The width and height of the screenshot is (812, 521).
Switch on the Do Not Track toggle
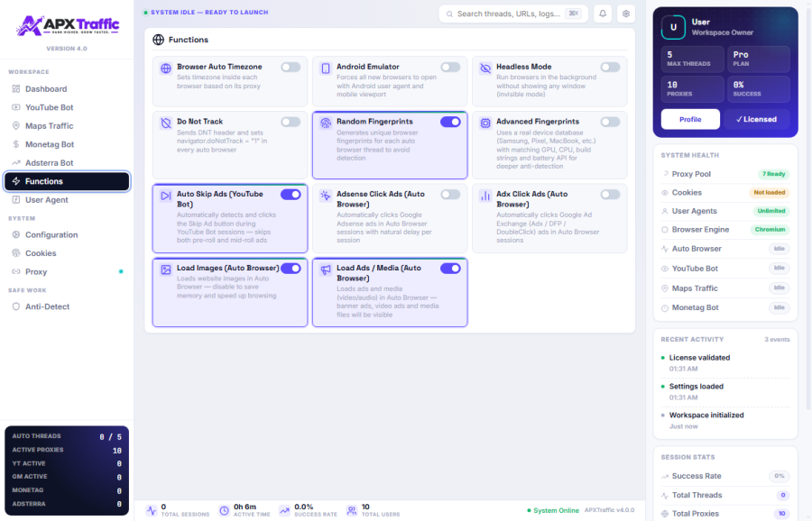(x=291, y=122)
